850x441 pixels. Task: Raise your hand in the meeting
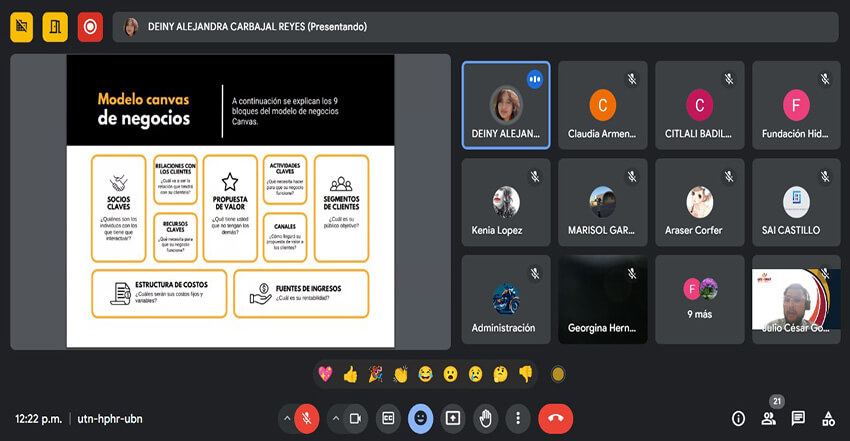[485, 418]
